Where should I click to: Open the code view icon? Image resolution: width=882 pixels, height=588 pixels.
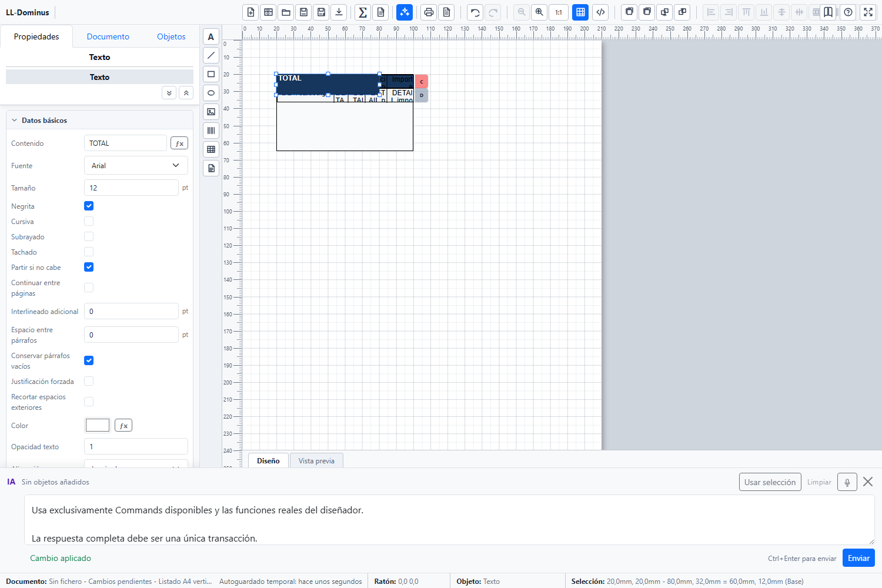click(600, 12)
